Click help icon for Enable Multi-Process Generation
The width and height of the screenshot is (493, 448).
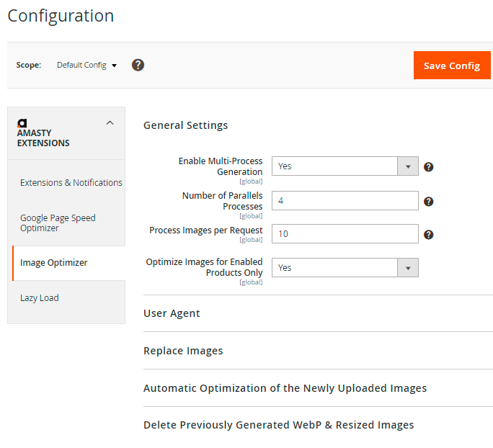tap(428, 167)
